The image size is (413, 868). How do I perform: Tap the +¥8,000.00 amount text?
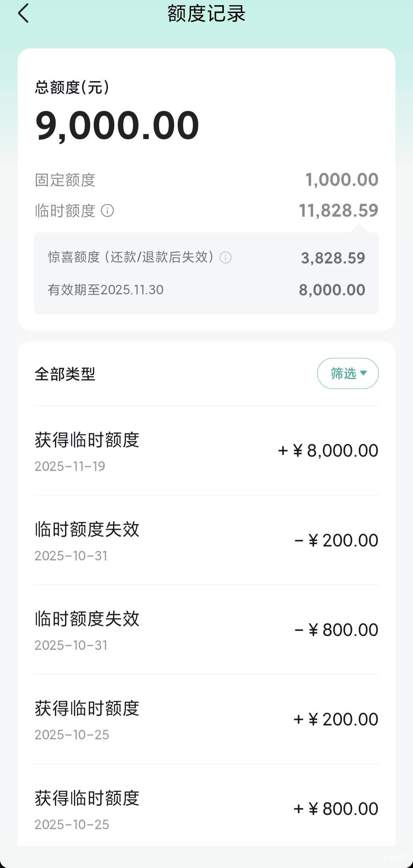tap(328, 451)
